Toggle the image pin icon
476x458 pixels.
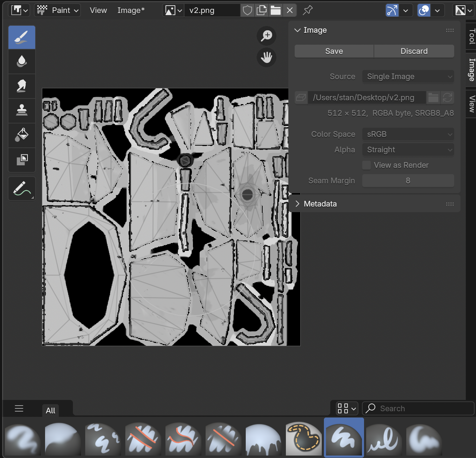[x=308, y=11]
